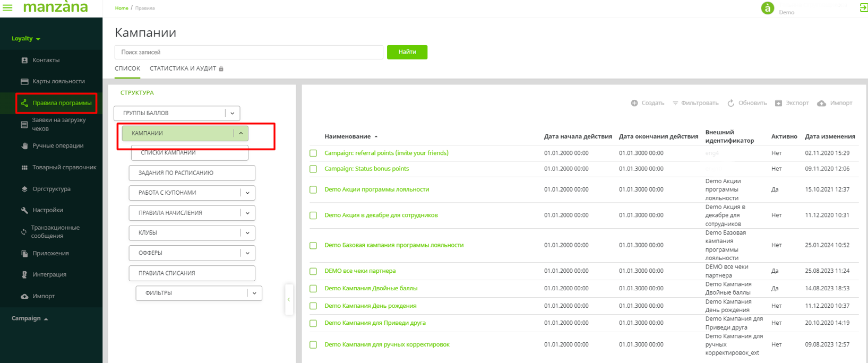The width and height of the screenshot is (868, 363).
Task: Click the Импорт cloud icon in toolbar
Action: point(821,103)
